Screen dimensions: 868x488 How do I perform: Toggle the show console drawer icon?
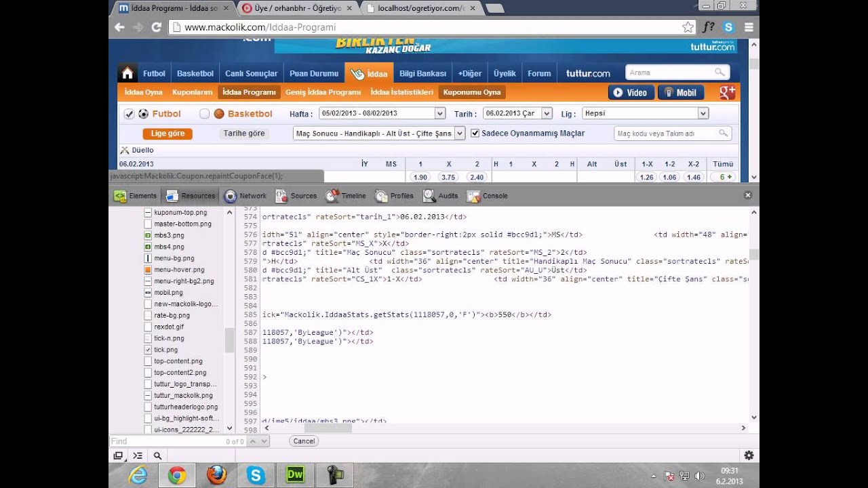[138, 455]
